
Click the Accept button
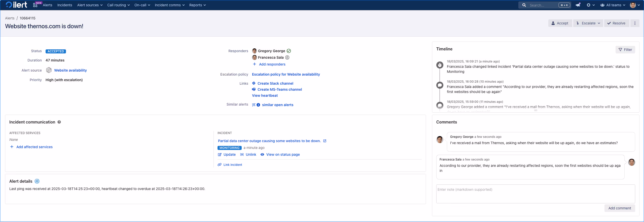pos(560,23)
